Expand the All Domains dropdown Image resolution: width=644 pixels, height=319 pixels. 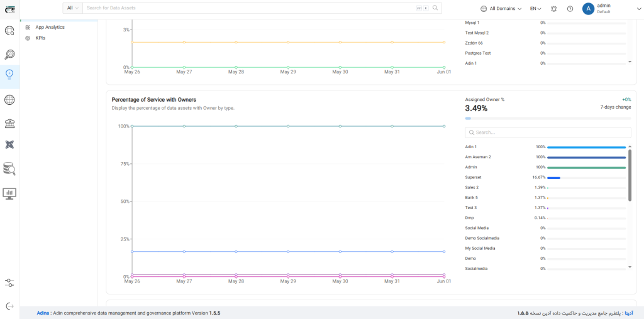tap(501, 9)
